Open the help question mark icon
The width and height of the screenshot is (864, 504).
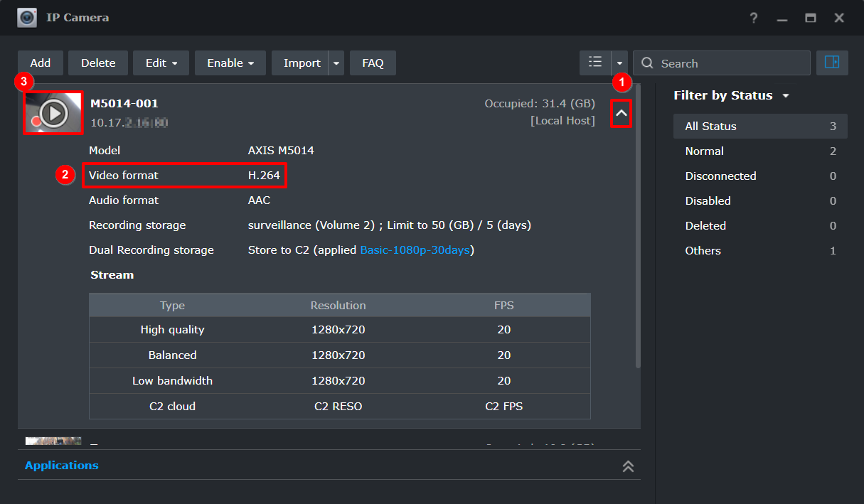(753, 18)
